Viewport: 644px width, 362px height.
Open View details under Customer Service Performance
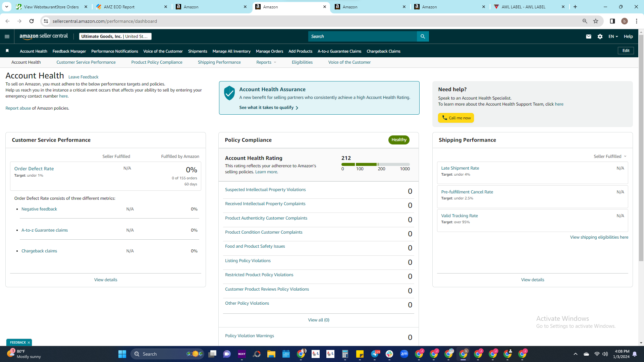point(106,280)
